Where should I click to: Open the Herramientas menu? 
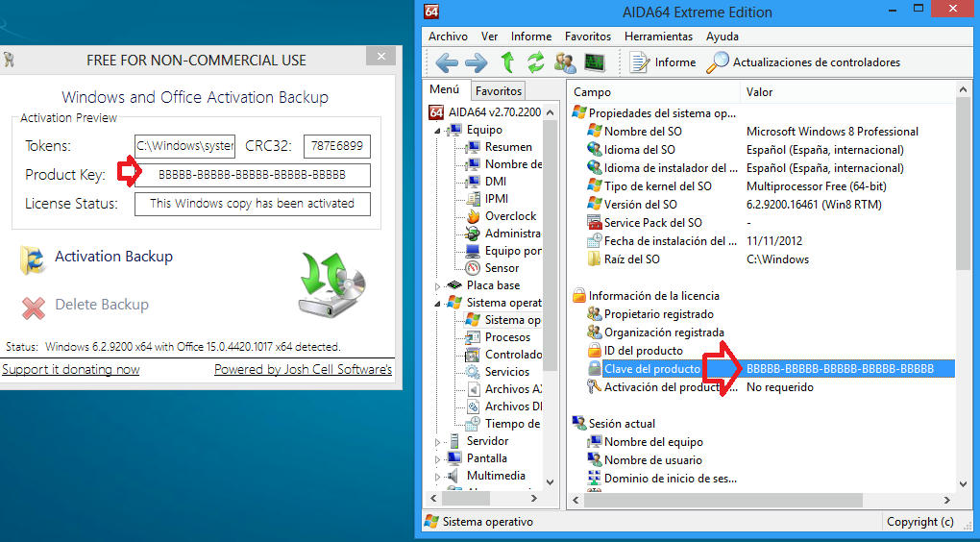659,37
